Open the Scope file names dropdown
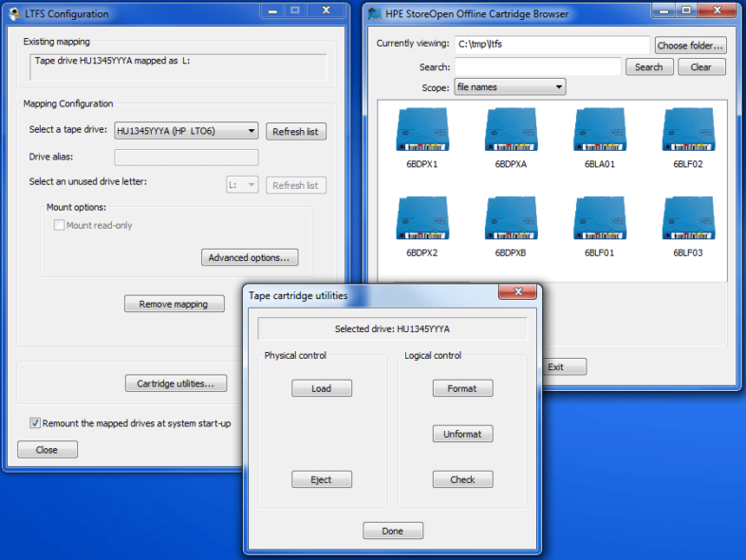The image size is (746, 560). tap(510, 87)
